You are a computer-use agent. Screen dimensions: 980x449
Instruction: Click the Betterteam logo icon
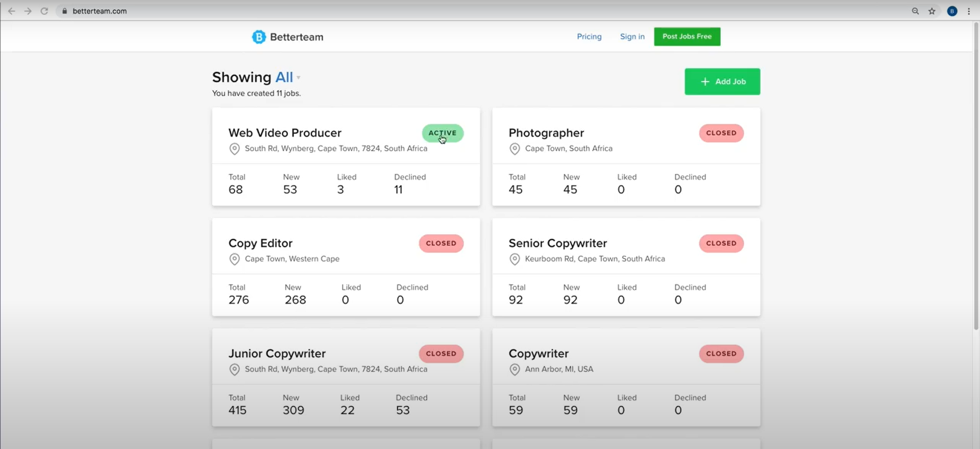tap(259, 37)
